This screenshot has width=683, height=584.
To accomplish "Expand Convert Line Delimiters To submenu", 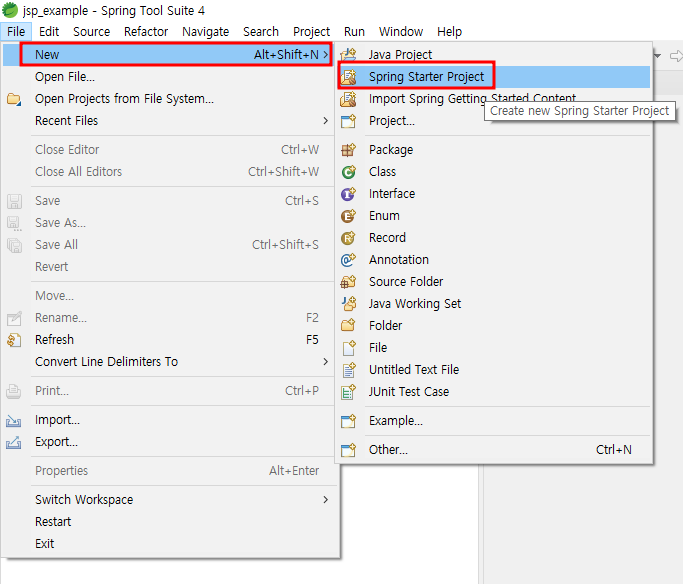I will [325, 361].
